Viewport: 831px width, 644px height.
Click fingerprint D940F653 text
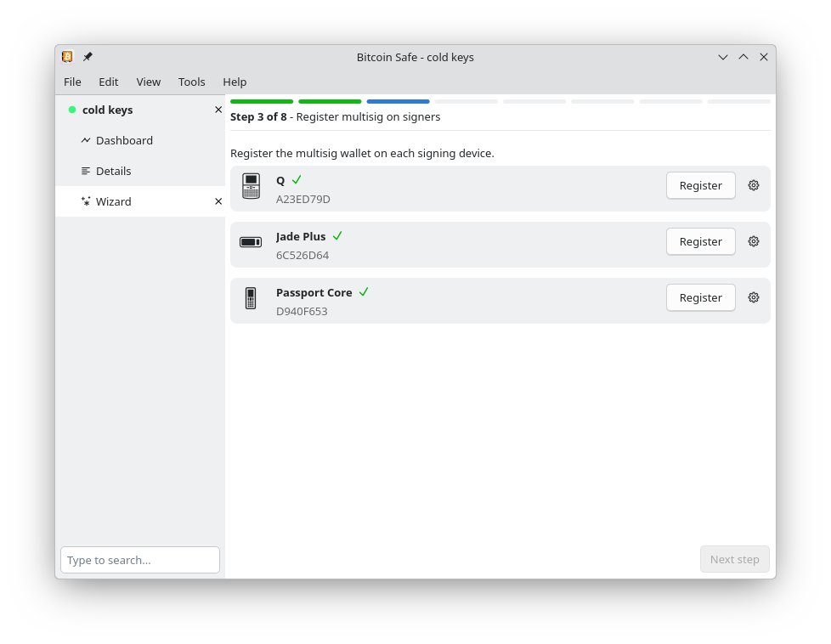click(302, 312)
